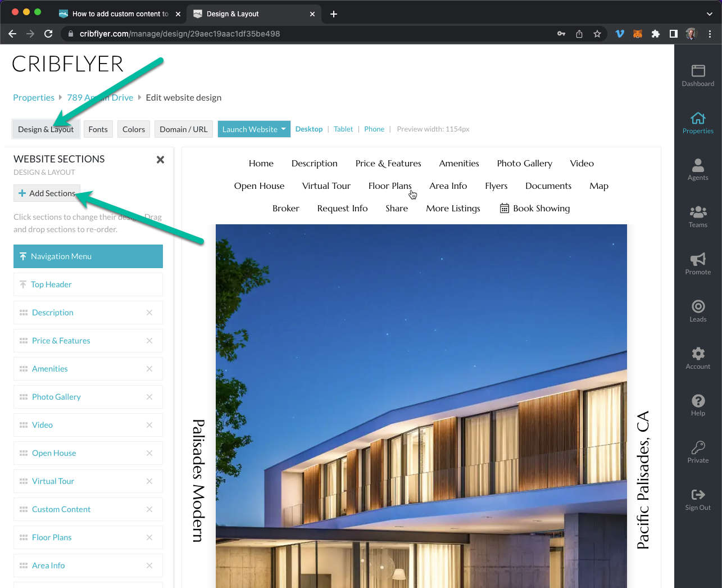
Task: Click More Listings in preview navigation
Action: coord(453,209)
